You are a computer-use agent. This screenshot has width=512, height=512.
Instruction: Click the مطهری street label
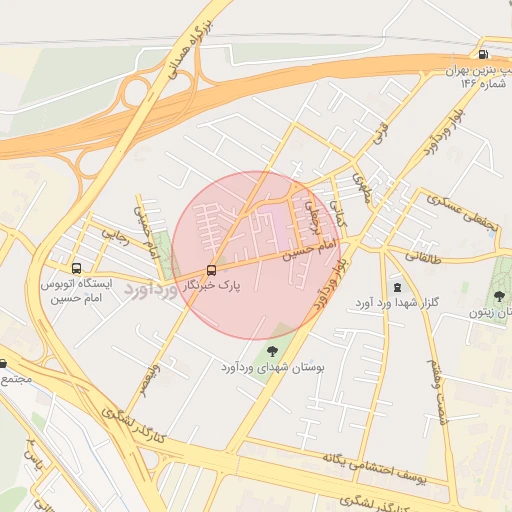(x=361, y=188)
